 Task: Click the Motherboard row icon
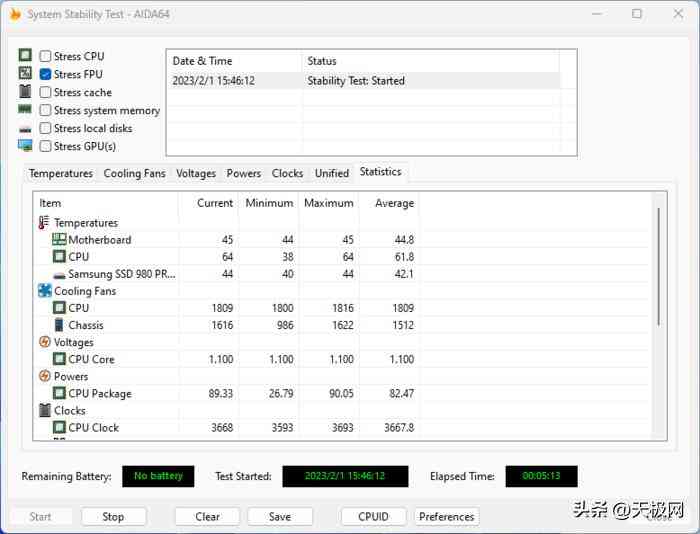pyautogui.click(x=59, y=240)
